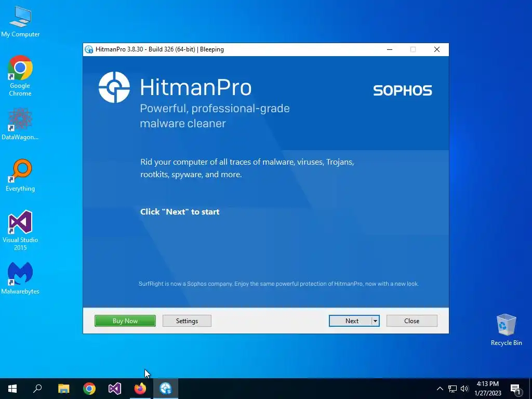Screen dimensions: 532x399
Task: Select Visual Studio 2015 desktop shortcut
Action: tap(20, 230)
